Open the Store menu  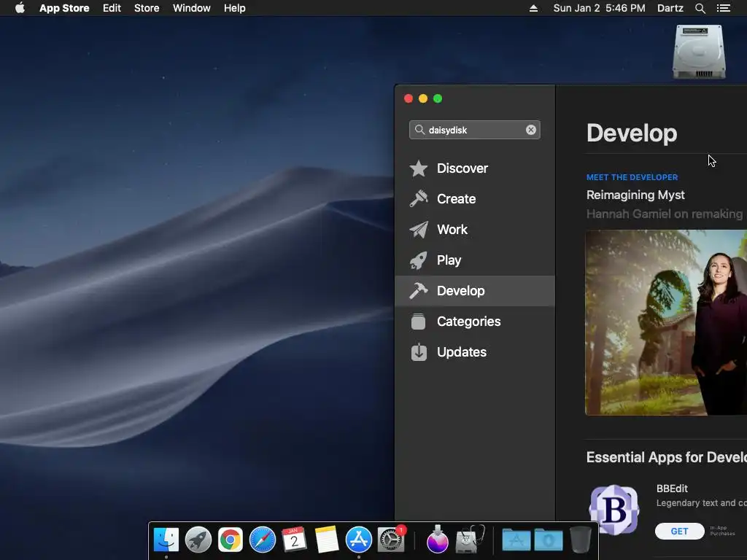147,8
